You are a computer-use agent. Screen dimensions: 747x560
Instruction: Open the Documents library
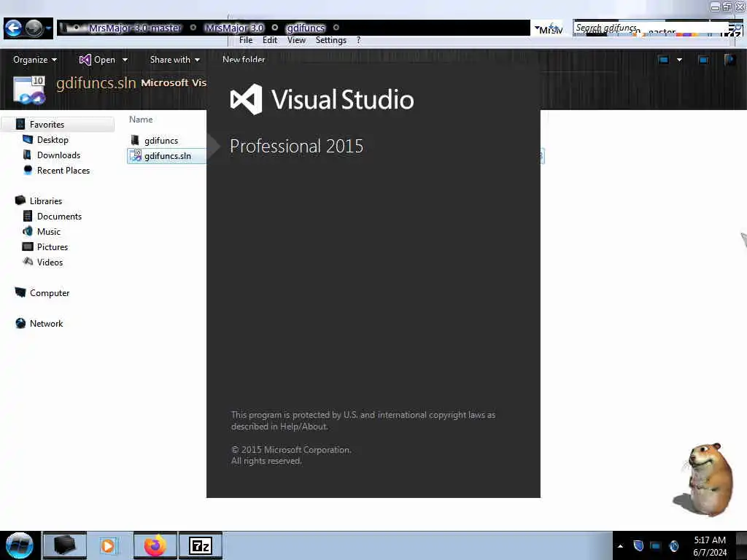59,217
